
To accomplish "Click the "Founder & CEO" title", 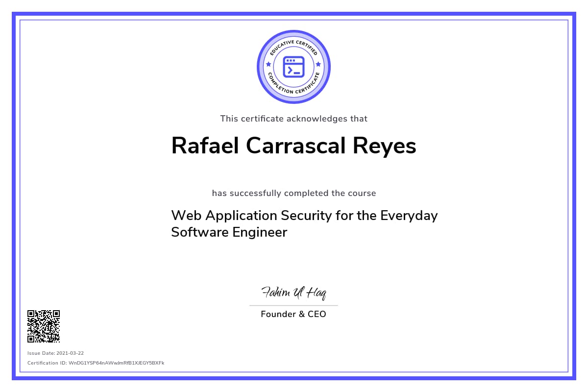I will (294, 314).
